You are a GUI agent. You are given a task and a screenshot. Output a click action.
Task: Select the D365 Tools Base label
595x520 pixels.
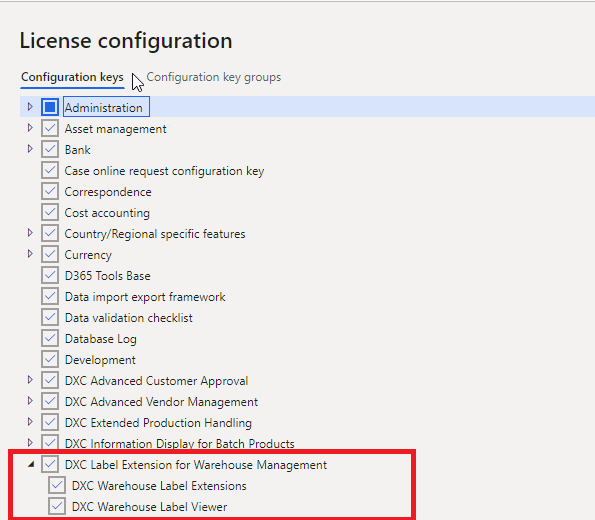point(107,276)
